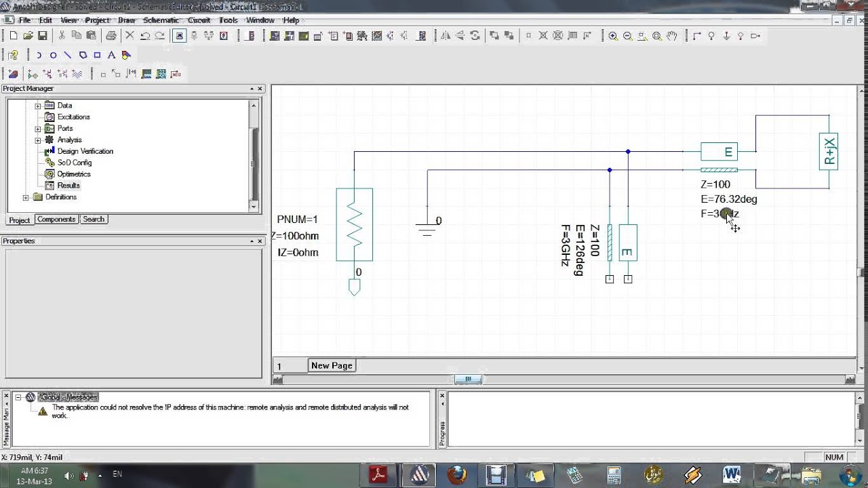Screen dimensions: 868x488
Task: Expand the Analysis tree node
Action: tap(38, 140)
